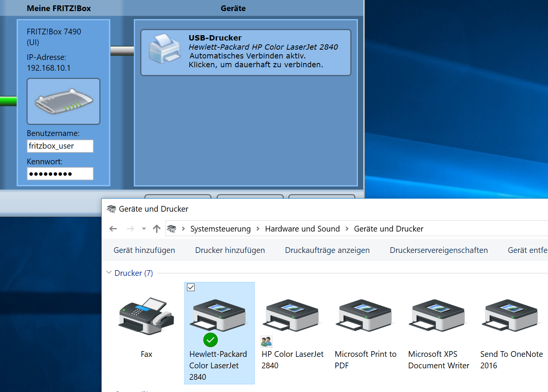The height and width of the screenshot is (392, 548).
Task: Click the Drucker (7) group heading
Action: pyautogui.click(x=133, y=273)
